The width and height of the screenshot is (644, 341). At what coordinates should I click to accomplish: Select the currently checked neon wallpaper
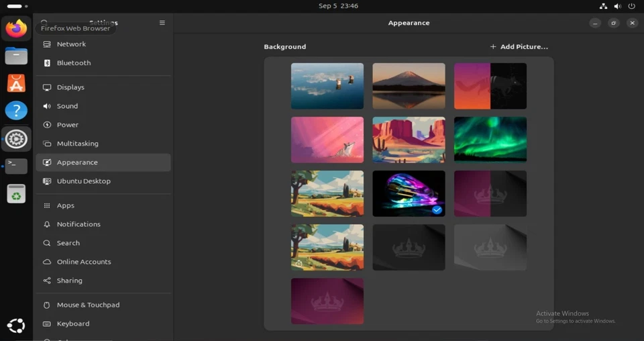[409, 193]
